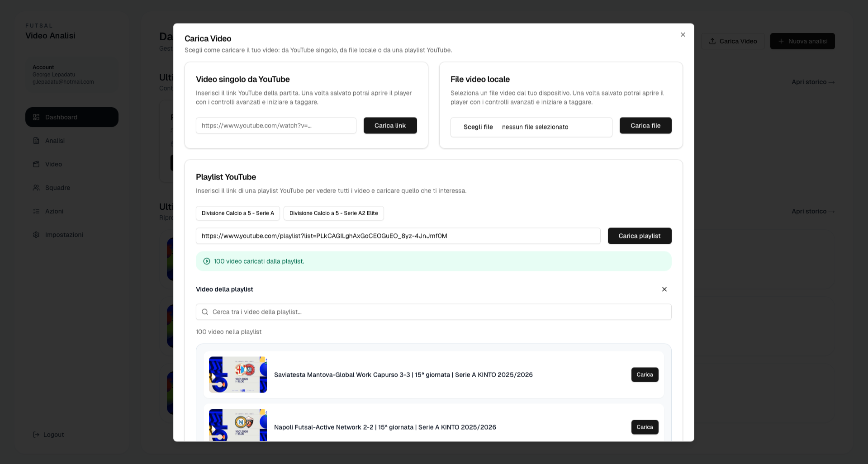868x464 pixels.
Task: Close the Carica Video dialog
Action: (683, 35)
